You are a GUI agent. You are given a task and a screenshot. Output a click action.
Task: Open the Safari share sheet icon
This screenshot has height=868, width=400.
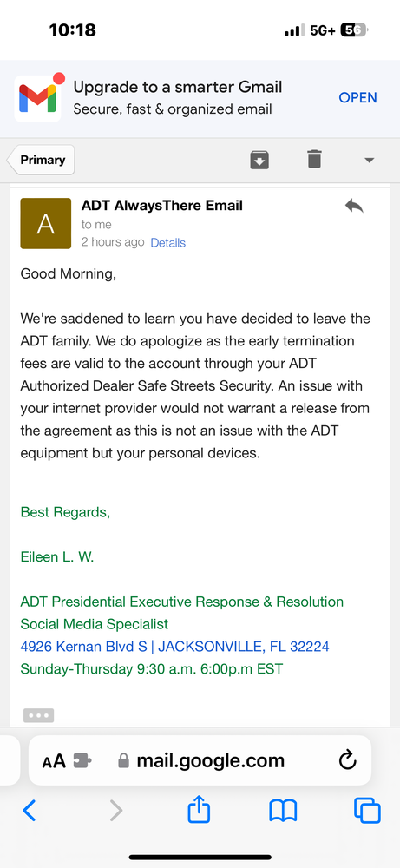coord(200,809)
